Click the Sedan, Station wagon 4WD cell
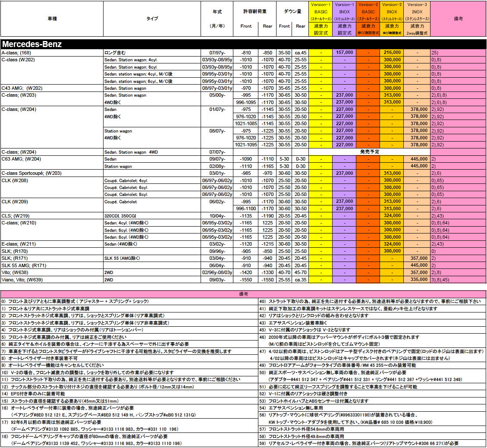Screen dimensions: 487x448 tap(152, 152)
